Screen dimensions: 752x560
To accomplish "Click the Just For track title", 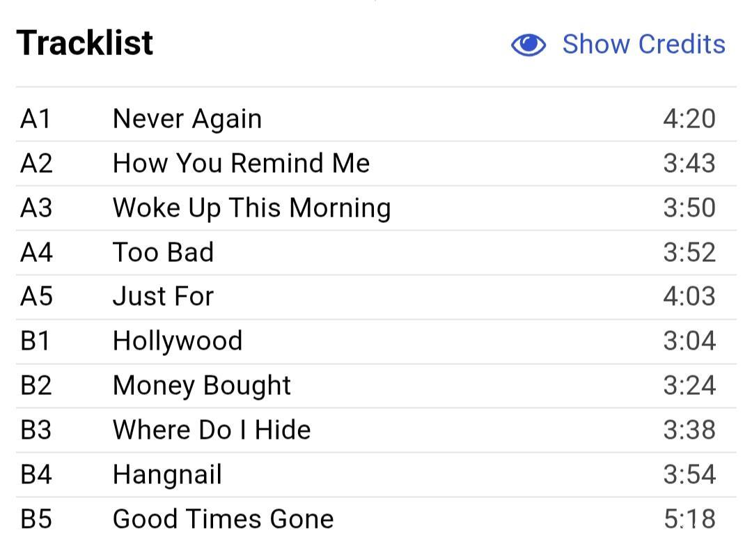I will 163,296.
